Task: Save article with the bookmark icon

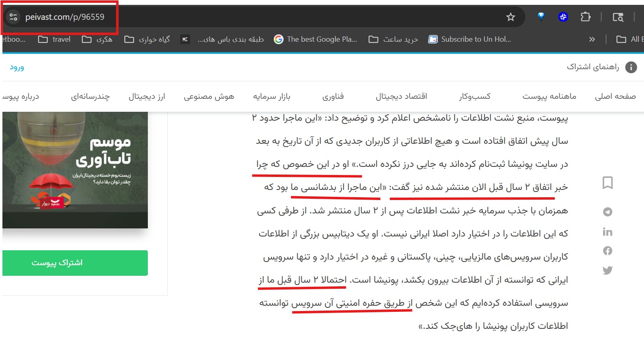Action: coord(608,183)
